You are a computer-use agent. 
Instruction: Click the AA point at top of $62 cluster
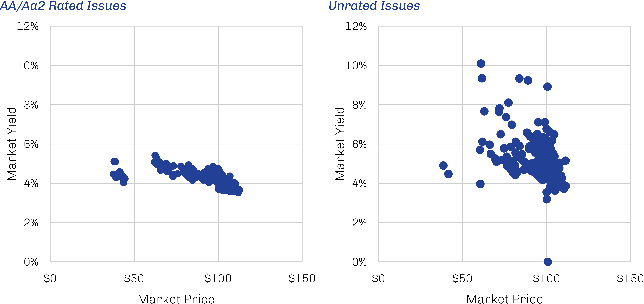point(155,155)
